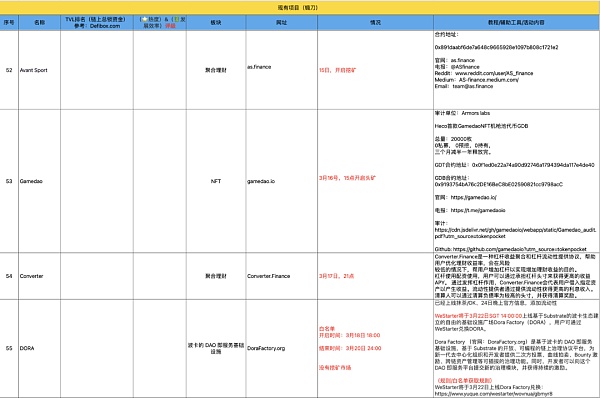This screenshot has width=600, height=398.
Task: Select the 情况 column header
Action: [375, 23]
